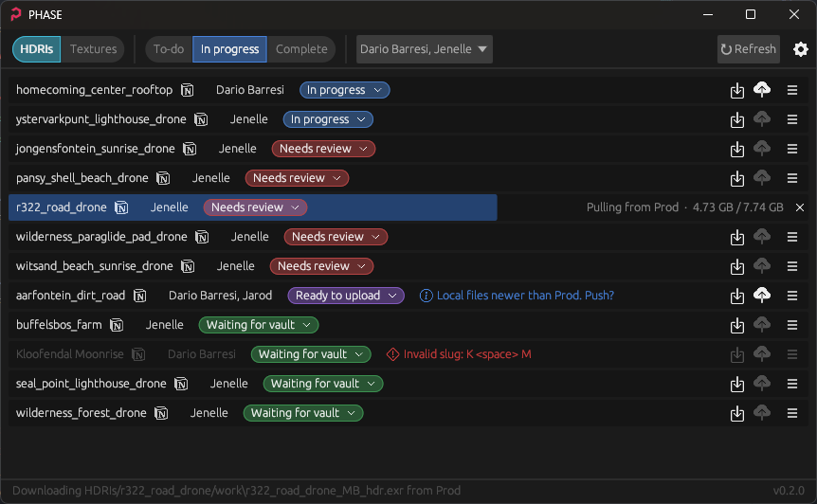Download aarfontein_dirt_road from Prod

point(736,296)
